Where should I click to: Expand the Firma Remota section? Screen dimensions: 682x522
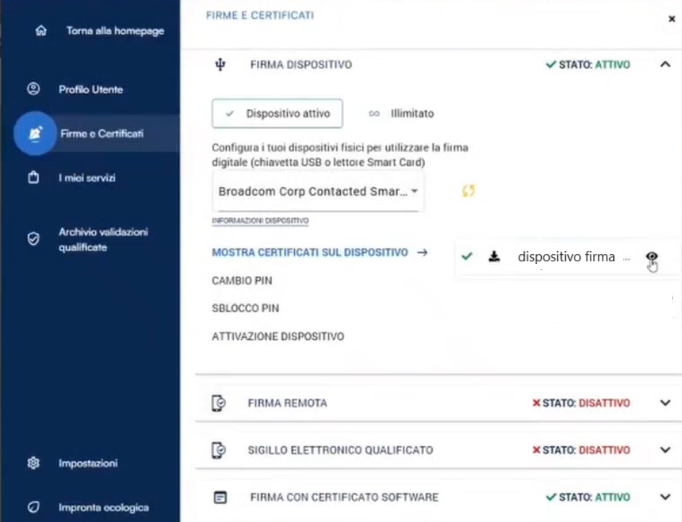coord(665,403)
